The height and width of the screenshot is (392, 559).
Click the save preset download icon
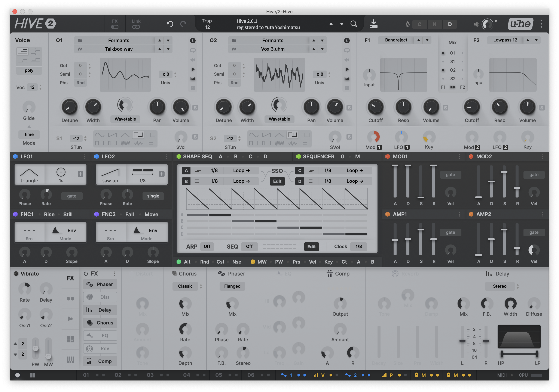373,24
